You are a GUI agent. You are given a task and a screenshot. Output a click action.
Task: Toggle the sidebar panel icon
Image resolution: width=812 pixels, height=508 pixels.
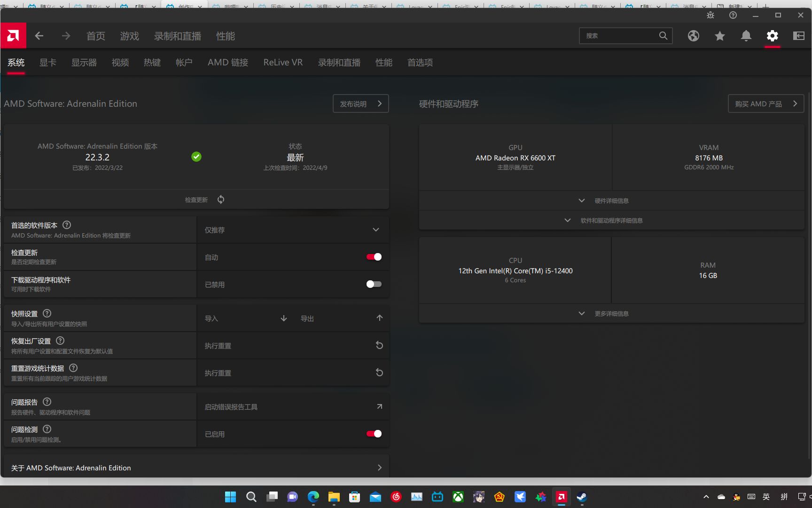click(x=798, y=36)
